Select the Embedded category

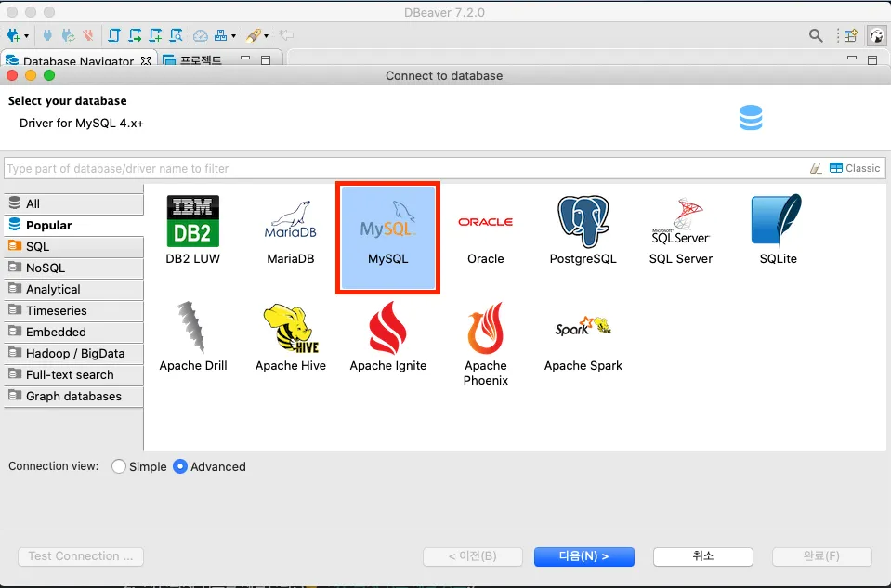[74, 333]
